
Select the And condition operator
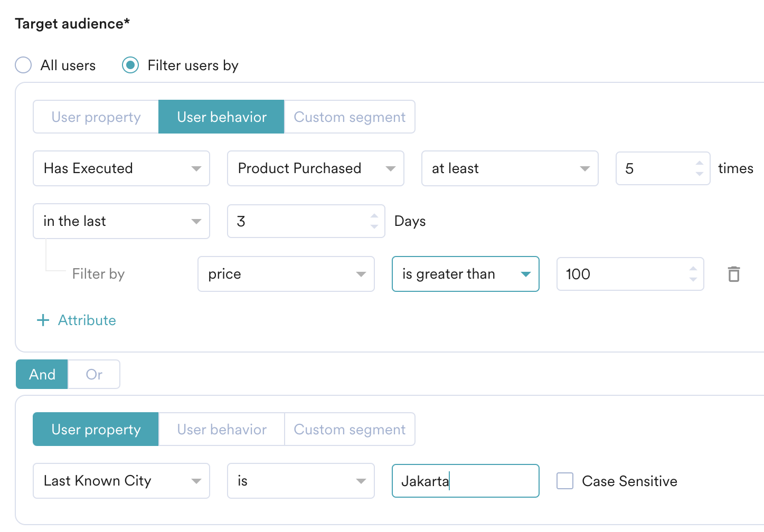(x=42, y=374)
